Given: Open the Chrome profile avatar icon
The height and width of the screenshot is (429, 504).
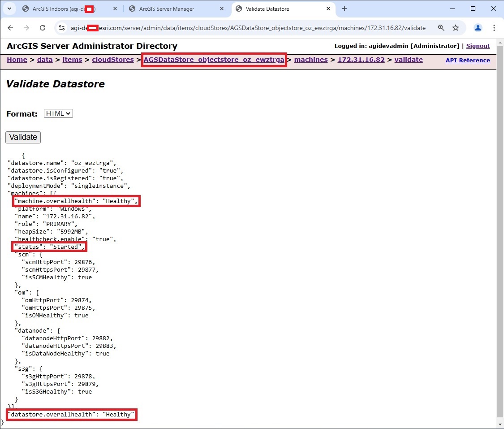Looking at the screenshot, I should [478, 28].
